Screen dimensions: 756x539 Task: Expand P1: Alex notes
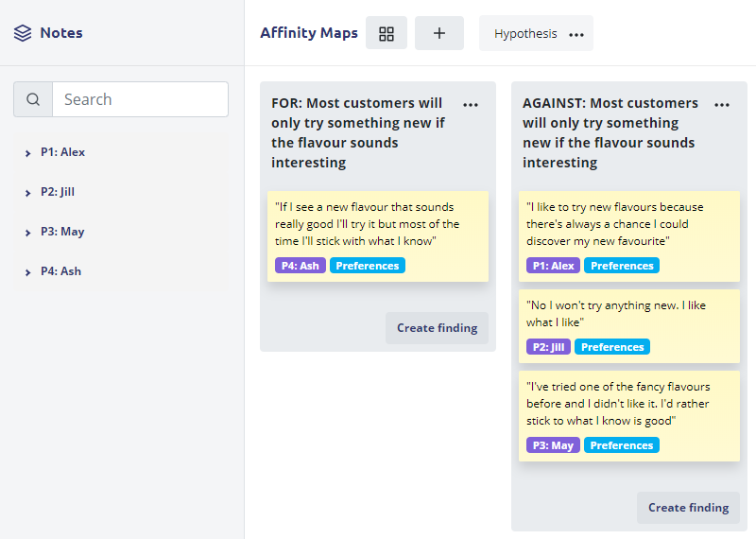[28, 153]
